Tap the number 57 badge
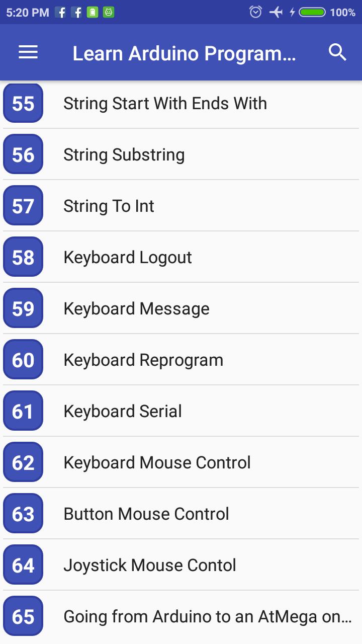Image resolution: width=362 pixels, height=644 pixels. click(23, 206)
